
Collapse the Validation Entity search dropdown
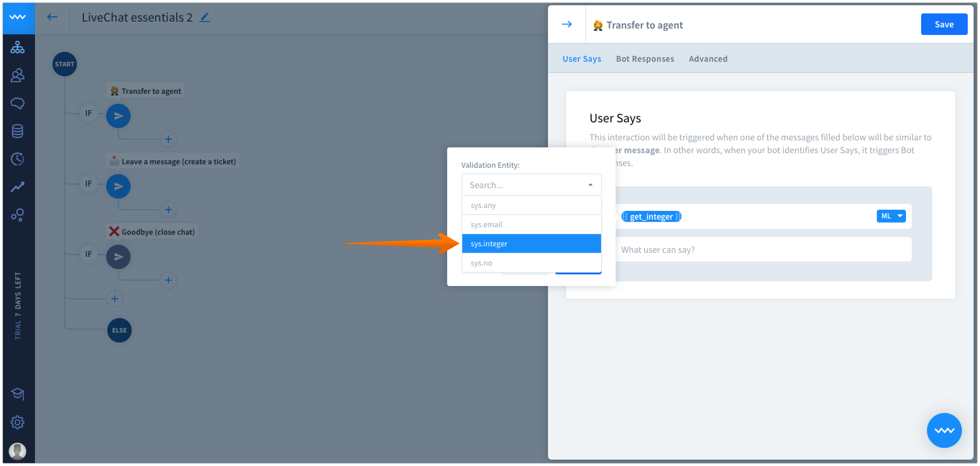tap(590, 185)
